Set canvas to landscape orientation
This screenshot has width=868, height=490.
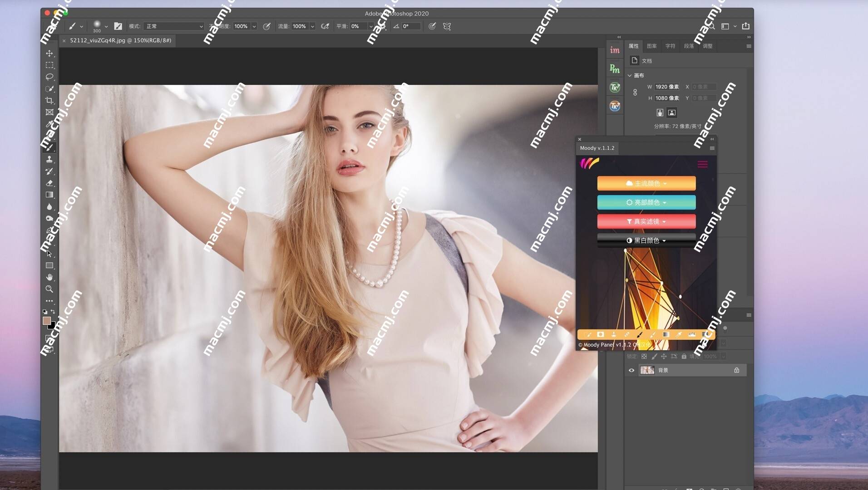pos(672,113)
